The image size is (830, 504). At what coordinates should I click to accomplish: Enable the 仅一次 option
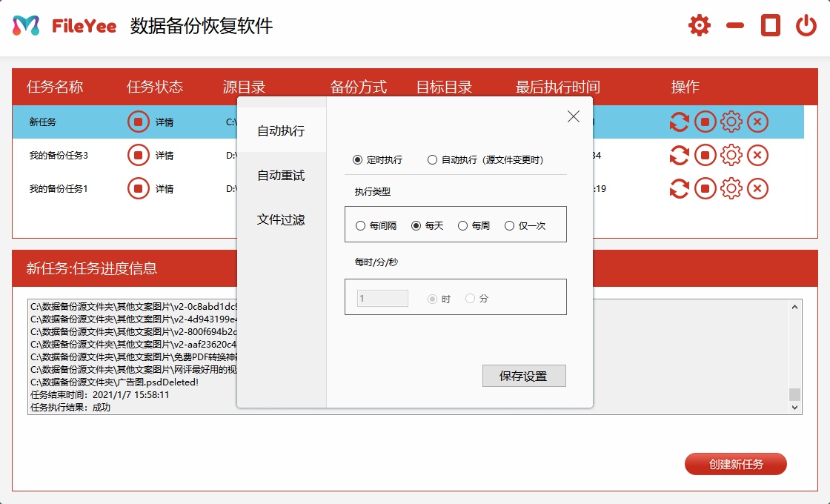coord(509,225)
